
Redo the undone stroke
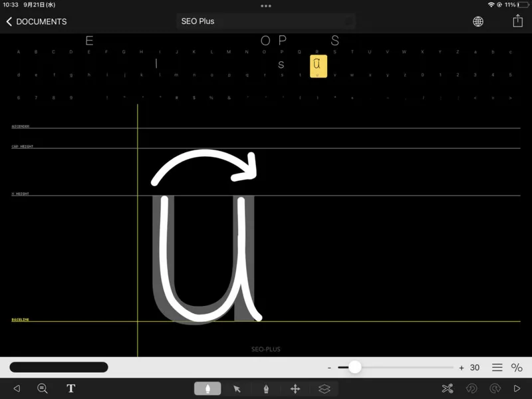496,388
